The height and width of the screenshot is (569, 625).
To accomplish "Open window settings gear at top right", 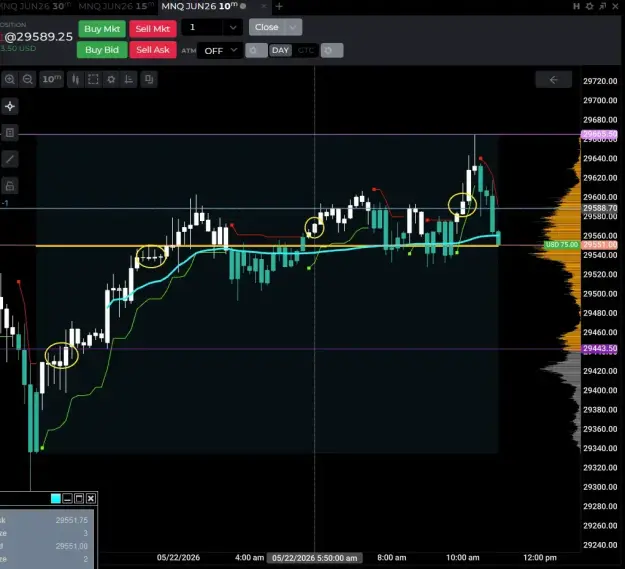I will point(590,6).
